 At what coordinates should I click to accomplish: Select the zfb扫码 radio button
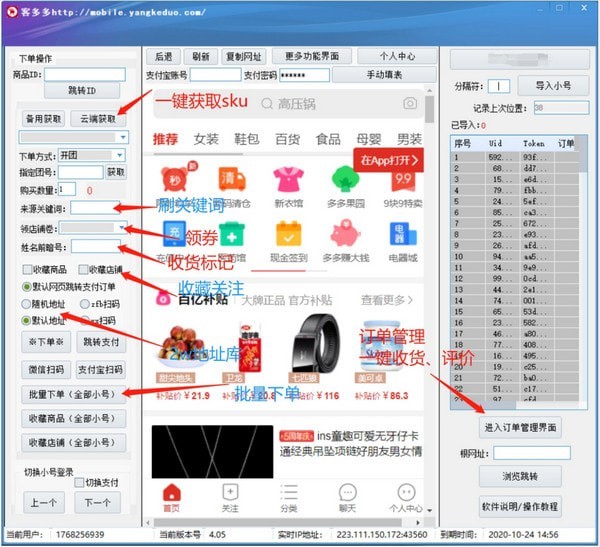(85, 304)
